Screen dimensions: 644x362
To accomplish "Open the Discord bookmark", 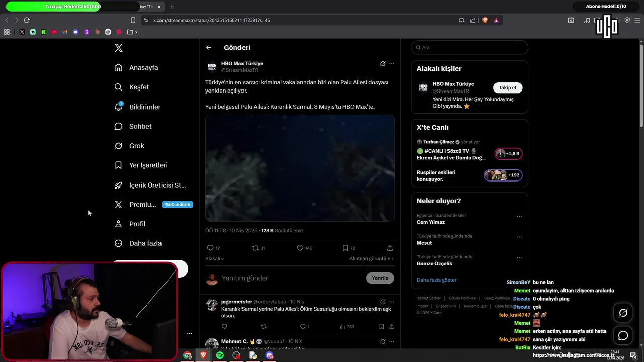I will tap(76, 32).
